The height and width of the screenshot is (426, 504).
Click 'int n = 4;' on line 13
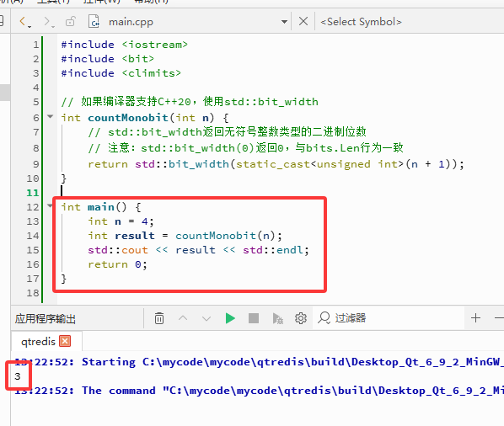pyautogui.click(x=121, y=221)
